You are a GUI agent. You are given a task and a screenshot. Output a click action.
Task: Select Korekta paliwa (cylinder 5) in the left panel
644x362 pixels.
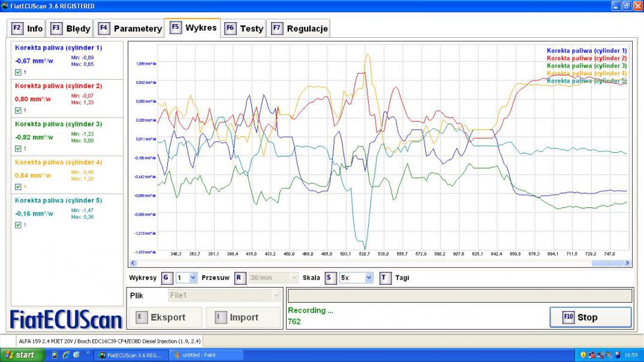[58, 200]
